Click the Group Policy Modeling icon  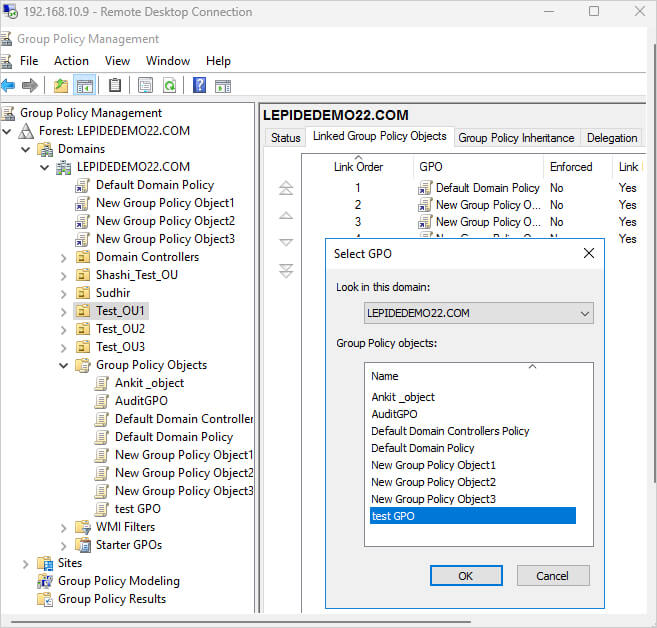(45, 581)
